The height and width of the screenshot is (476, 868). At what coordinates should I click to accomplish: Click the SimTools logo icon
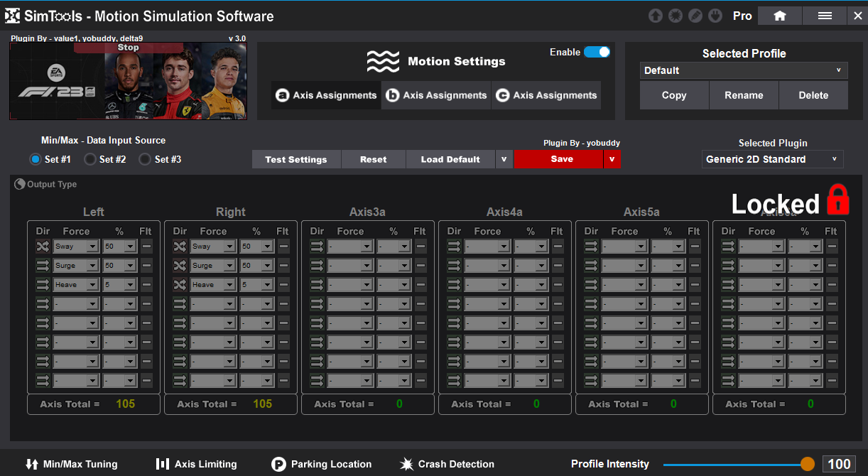coord(13,16)
